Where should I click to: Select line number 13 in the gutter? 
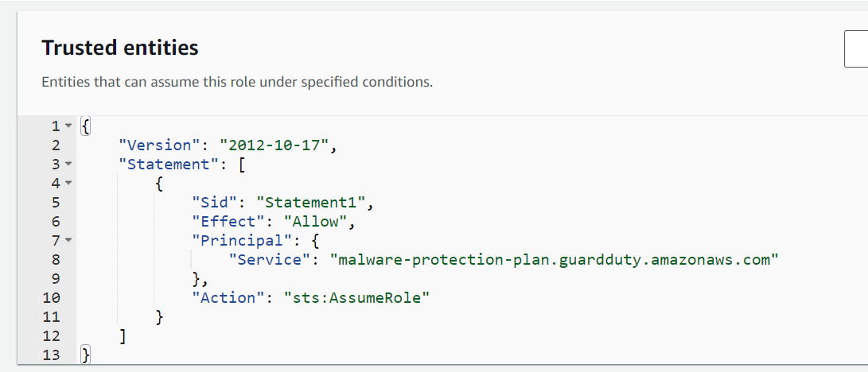(x=50, y=355)
